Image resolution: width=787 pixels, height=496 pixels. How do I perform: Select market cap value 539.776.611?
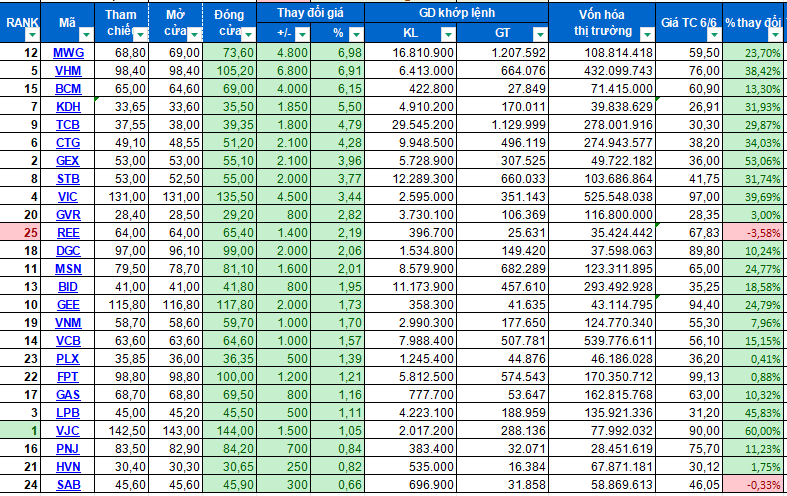[x=602, y=341]
